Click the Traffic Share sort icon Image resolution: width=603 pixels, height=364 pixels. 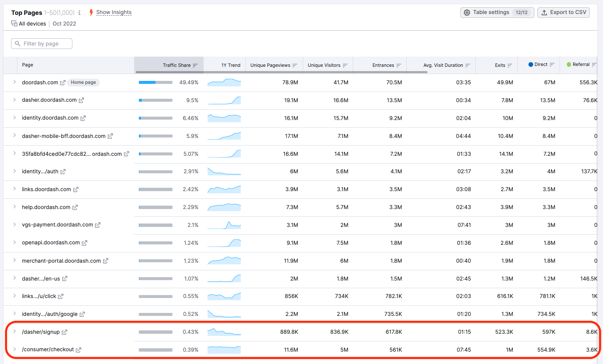(195, 65)
